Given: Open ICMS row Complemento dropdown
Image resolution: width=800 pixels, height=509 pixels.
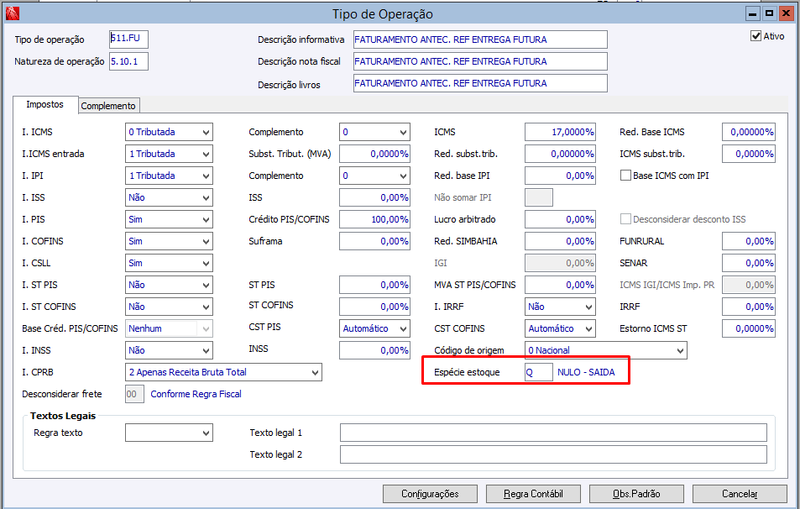Looking at the screenshot, I should (x=374, y=132).
